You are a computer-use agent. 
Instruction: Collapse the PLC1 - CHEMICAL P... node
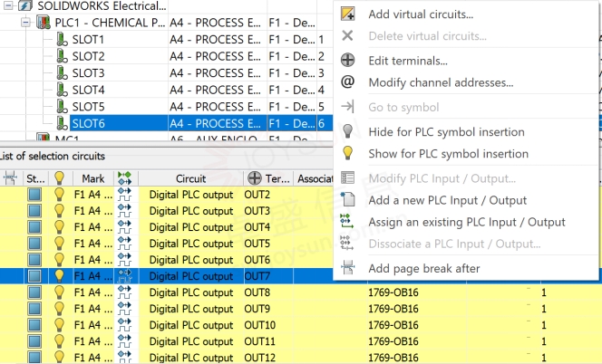coord(25,23)
